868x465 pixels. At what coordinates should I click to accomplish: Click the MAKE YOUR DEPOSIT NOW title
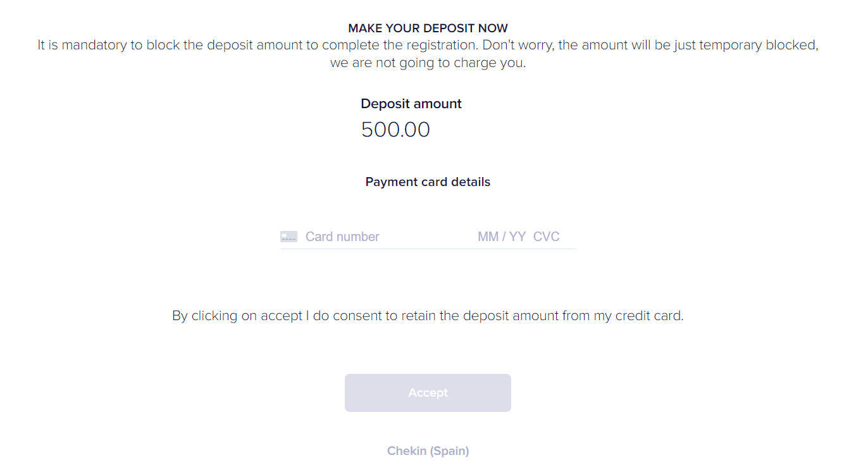point(428,28)
